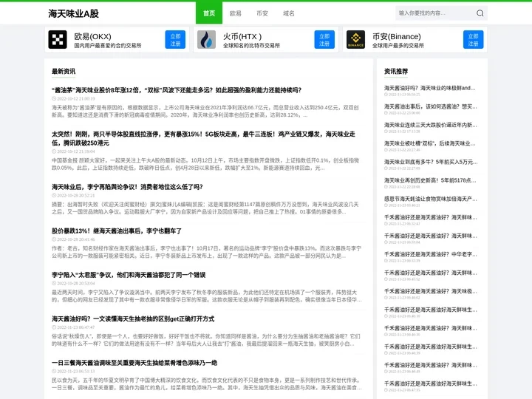Viewport: 532px width, 399px height.
Task: Click the HTX flame logo
Action: point(206,40)
